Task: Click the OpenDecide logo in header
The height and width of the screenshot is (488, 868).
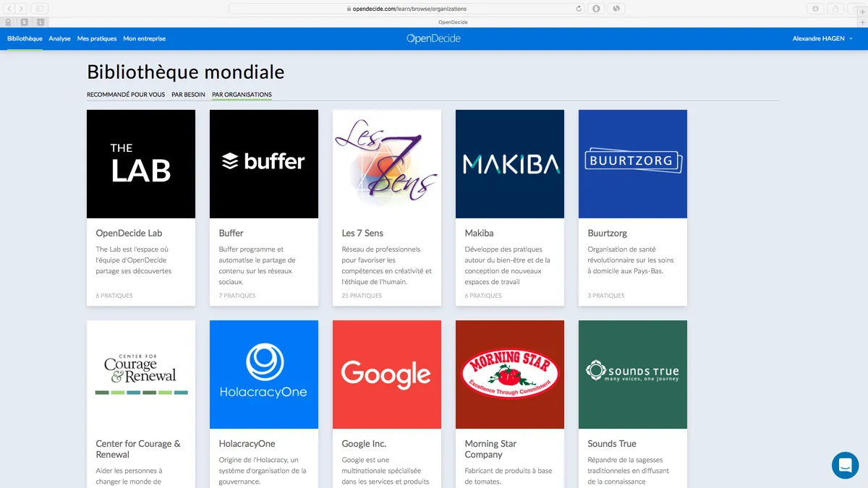Action: point(433,38)
